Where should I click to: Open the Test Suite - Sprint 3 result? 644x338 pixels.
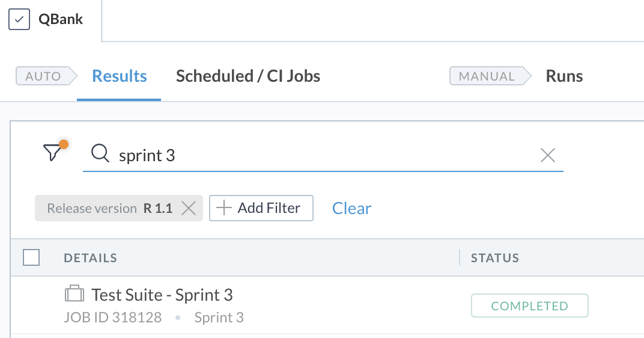(x=162, y=295)
